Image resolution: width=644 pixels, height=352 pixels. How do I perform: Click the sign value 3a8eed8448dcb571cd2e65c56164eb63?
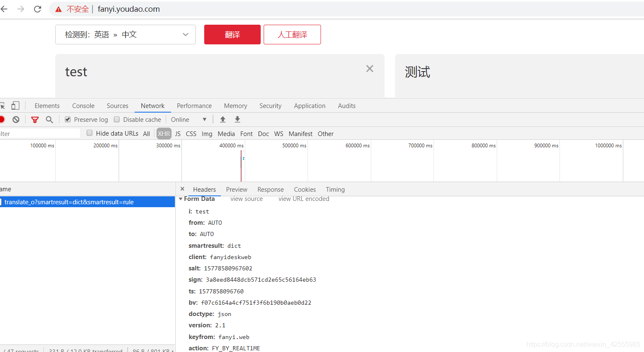[261, 280]
